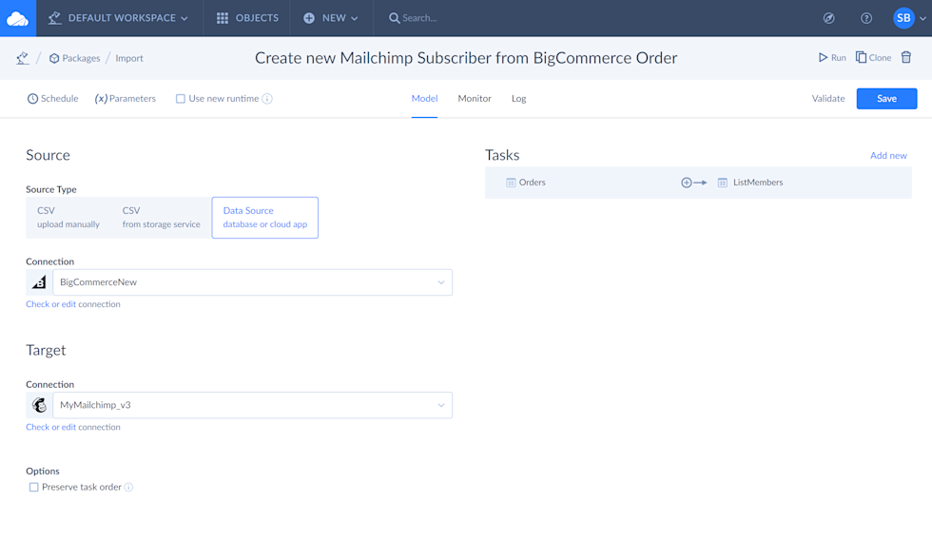Screen dimensions: 932x560
Task: Switch to the Monitor tab
Action: click(x=475, y=99)
